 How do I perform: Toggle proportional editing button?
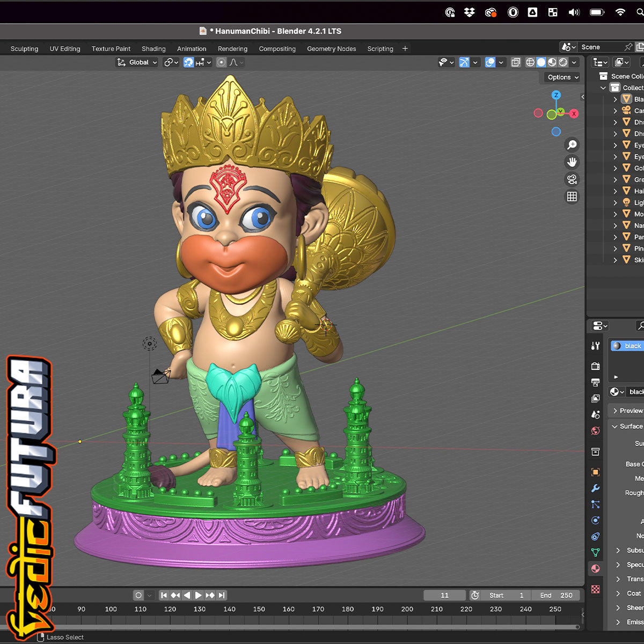[221, 62]
